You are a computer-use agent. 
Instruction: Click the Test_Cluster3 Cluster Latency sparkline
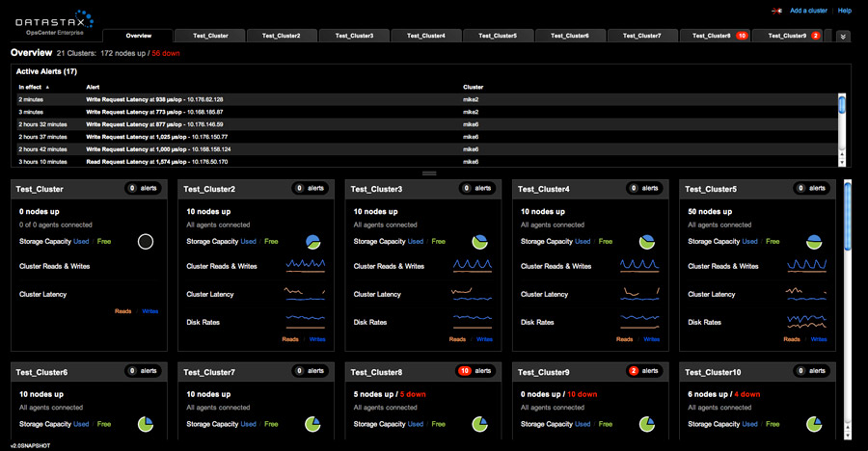pos(472,294)
